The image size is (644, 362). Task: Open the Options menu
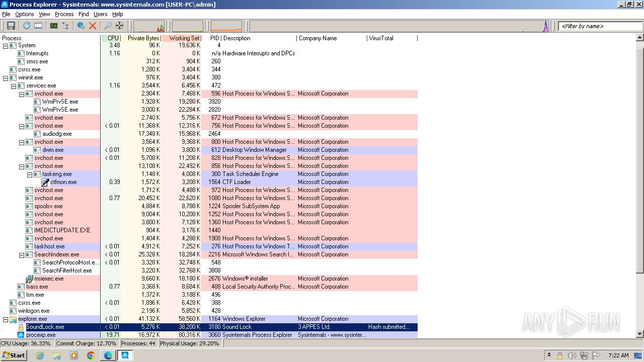click(x=25, y=14)
